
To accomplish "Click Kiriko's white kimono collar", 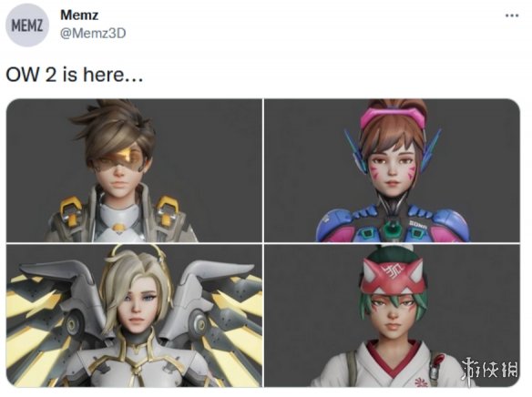I will (394, 360).
